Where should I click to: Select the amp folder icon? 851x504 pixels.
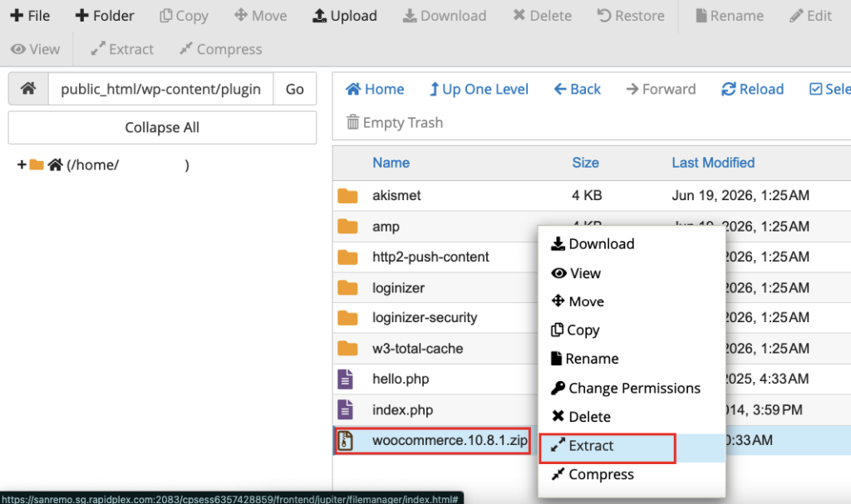[347, 226]
